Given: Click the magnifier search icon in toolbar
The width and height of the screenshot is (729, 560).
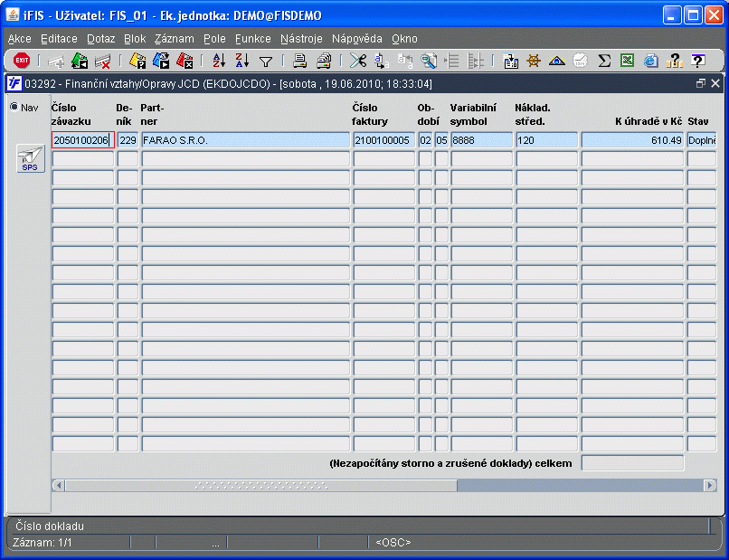Looking at the screenshot, I should (x=428, y=61).
